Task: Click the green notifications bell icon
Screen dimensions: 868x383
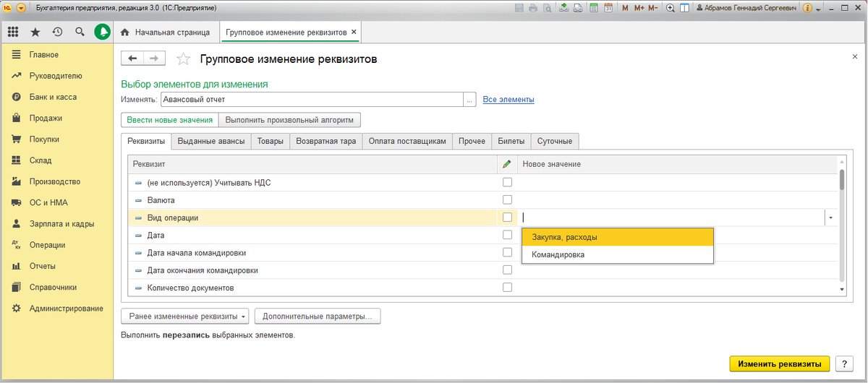Action: click(x=103, y=33)
